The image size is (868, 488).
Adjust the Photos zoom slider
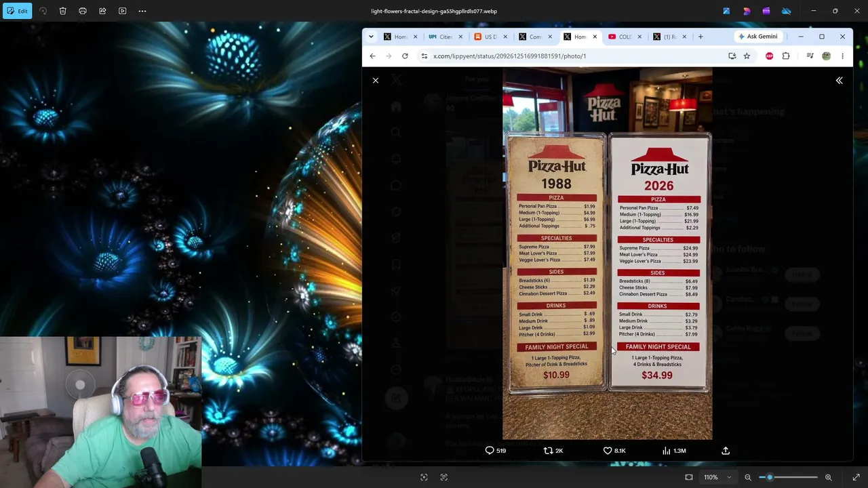pyautogui.click(x=788, y=477)
